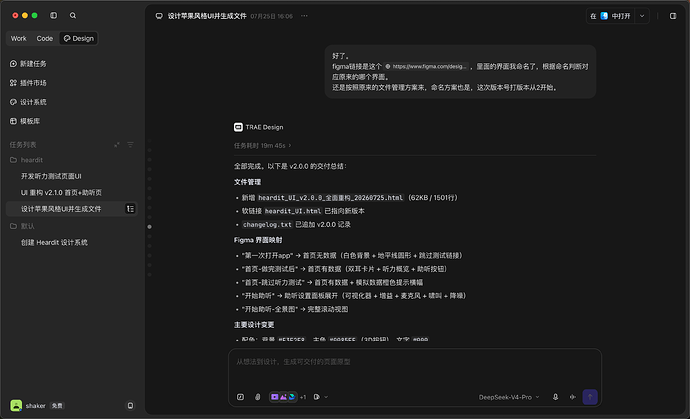
Task: Open the more options menu beside the title
Action: 304,16
